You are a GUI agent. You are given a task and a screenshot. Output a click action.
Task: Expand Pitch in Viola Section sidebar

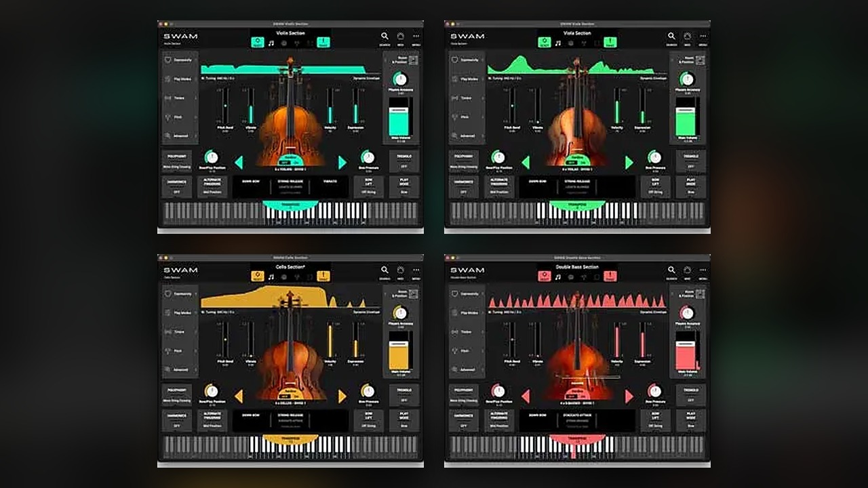[467, 117]
